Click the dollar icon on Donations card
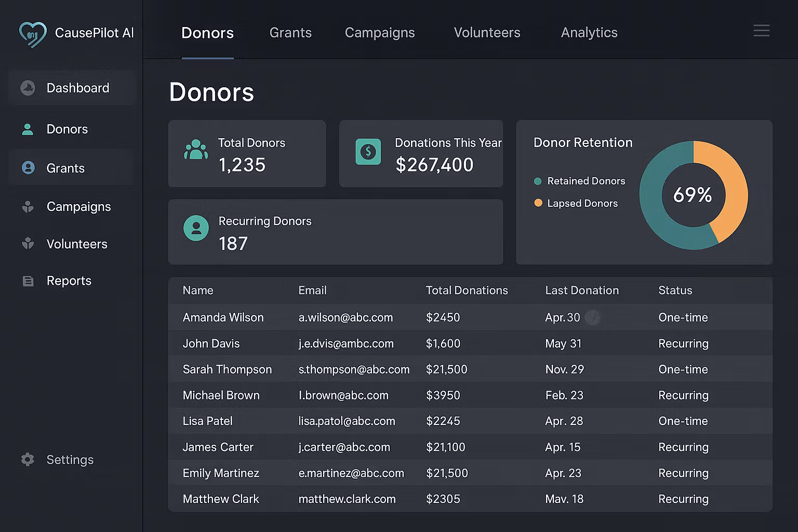Viewport: 798px width, 532px height. pos(368,152)
